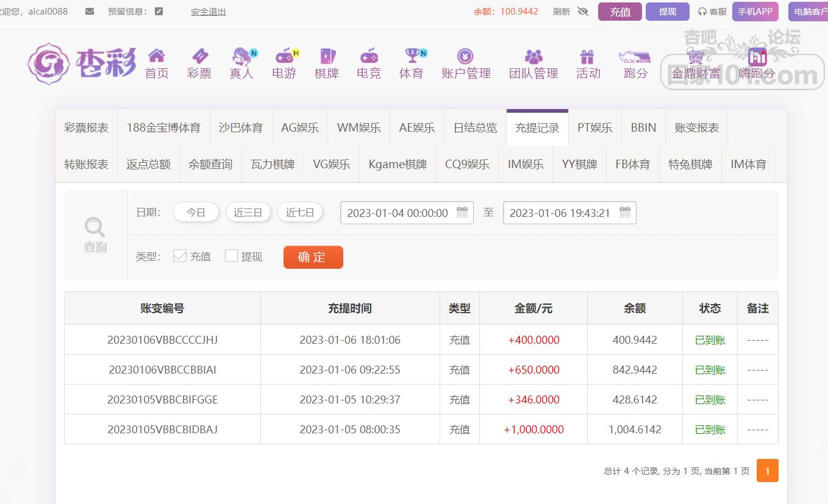Screen dimensions: 828x504
Task: Open calendar picker for end date field
Action: tap(625, 213)
